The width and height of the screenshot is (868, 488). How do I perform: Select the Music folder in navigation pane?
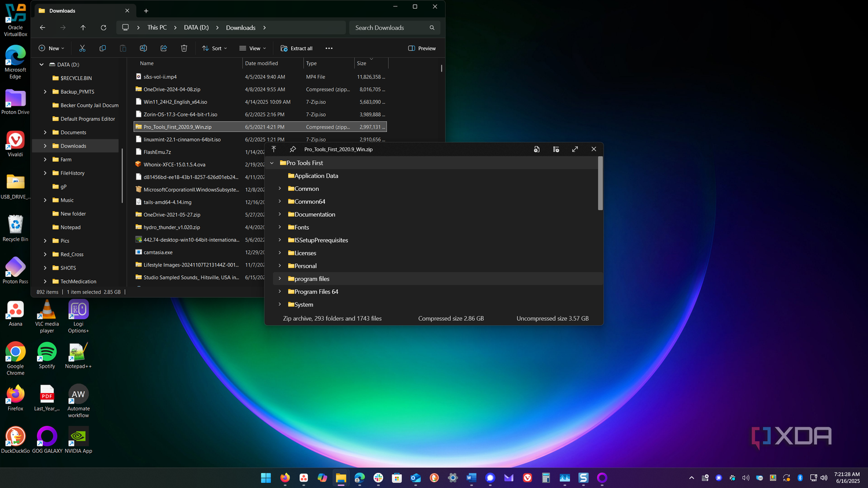pyautogui.click(x=67, y=200)
